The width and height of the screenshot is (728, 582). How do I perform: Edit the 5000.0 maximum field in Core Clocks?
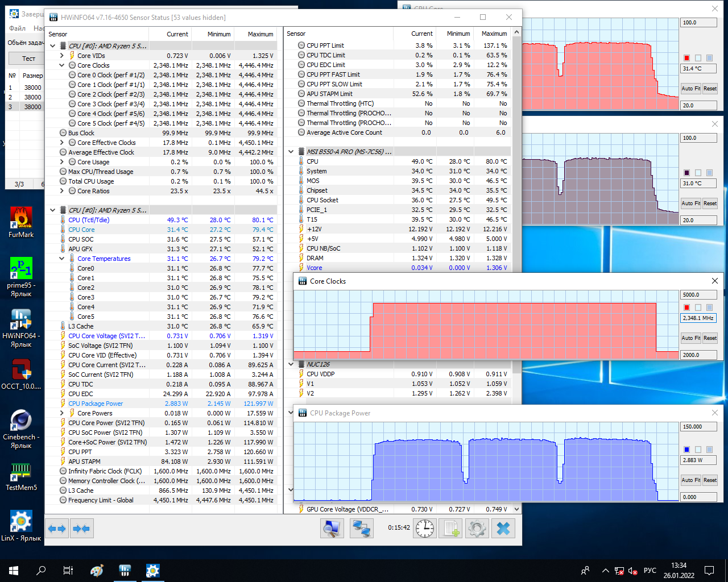coord(699,295)
